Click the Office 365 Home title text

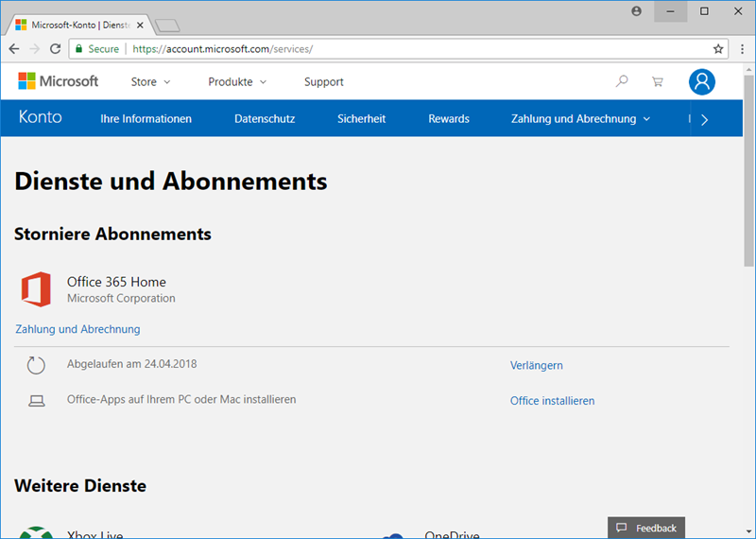tap(116, 282)
